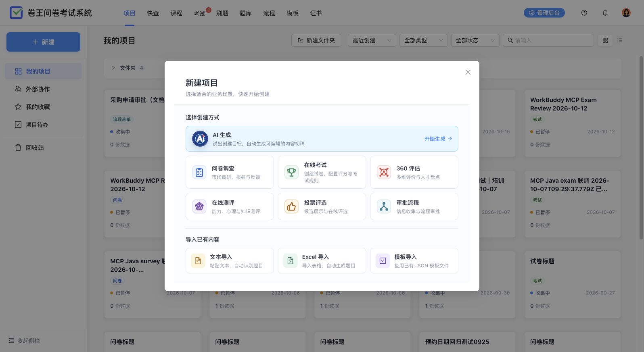The image size is (644, 352).
Task: Switch to list view layout
Action: [x=620, y=40]
